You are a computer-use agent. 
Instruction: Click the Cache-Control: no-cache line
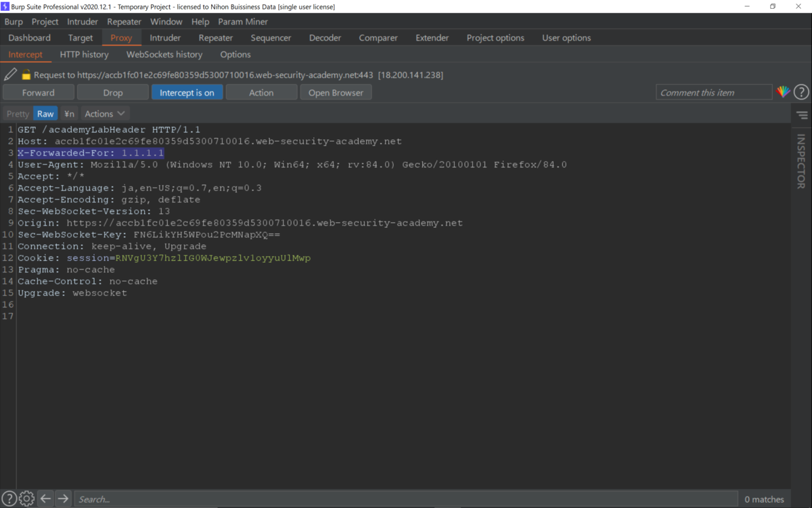[x=87, y=281]
